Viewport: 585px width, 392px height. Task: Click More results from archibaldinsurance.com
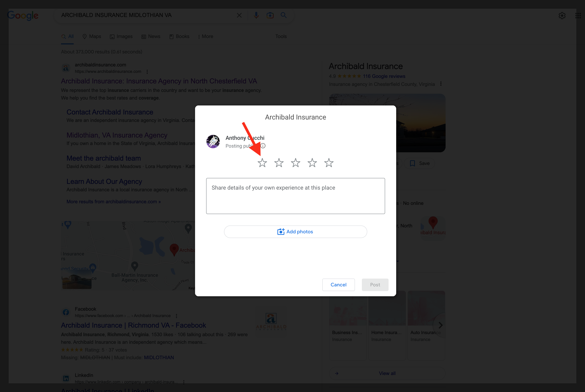(113, 202)
